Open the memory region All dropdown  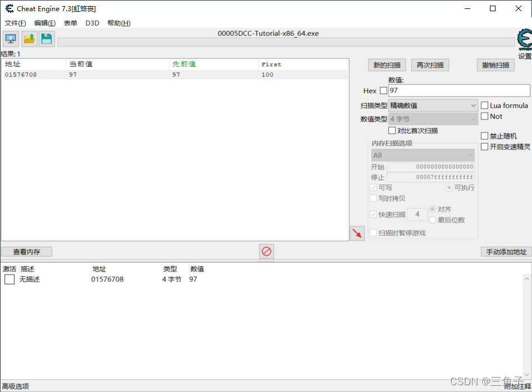pyautogui.click(x=423, y=155)
